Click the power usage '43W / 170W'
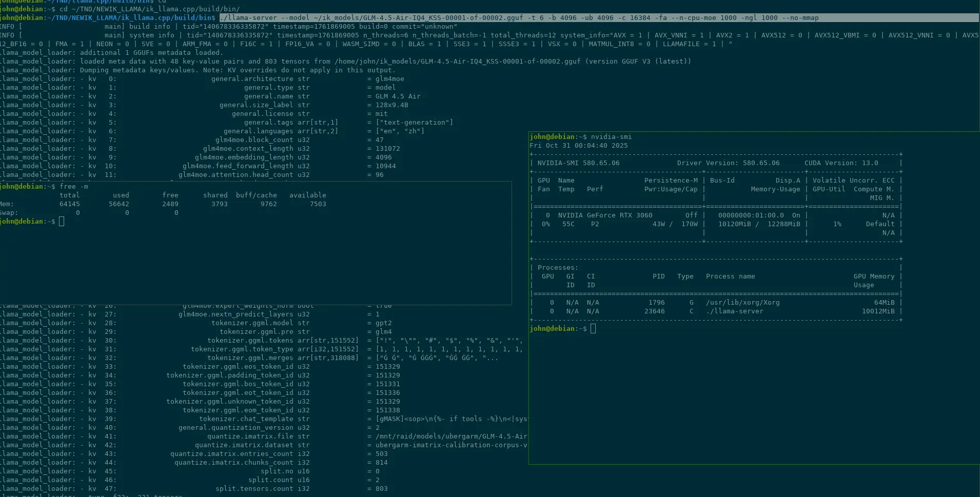The image size is (980, 497). point(675,224)
